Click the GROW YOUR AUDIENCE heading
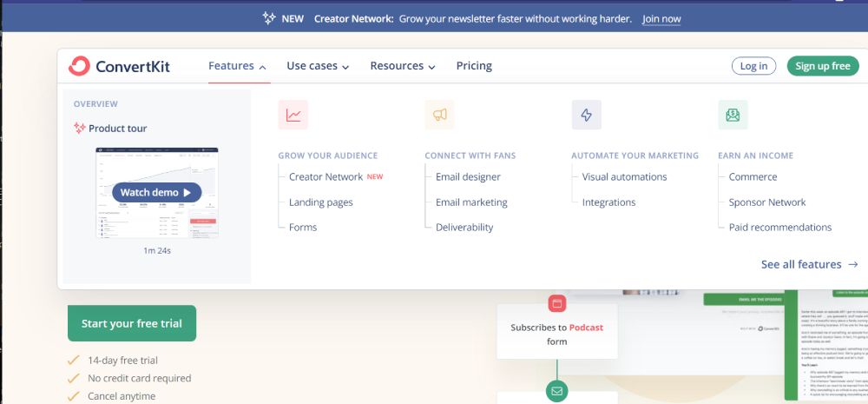This screenshot has height=404, width=868. (x=328, y=156)
